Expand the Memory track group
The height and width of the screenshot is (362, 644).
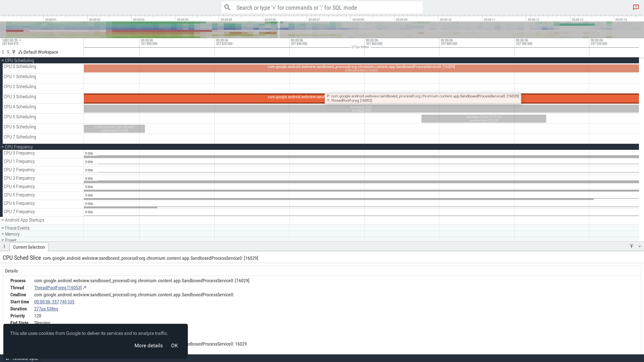[3, 234]
